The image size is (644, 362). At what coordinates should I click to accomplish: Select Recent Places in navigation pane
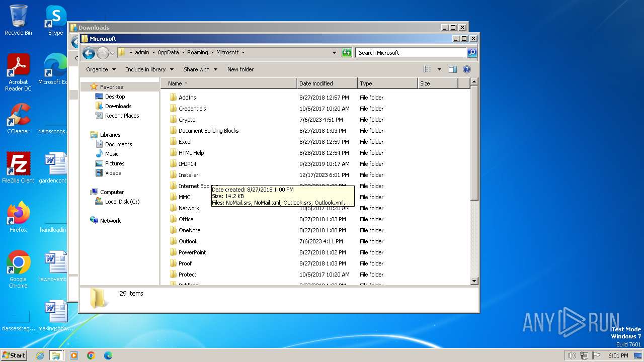click(x=122, y=116)
